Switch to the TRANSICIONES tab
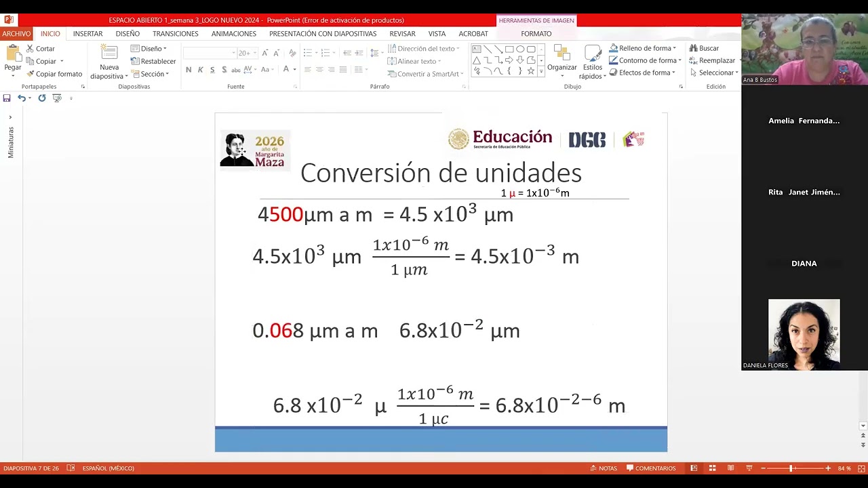This screenshot has height=488, width=868. [176, 34]
